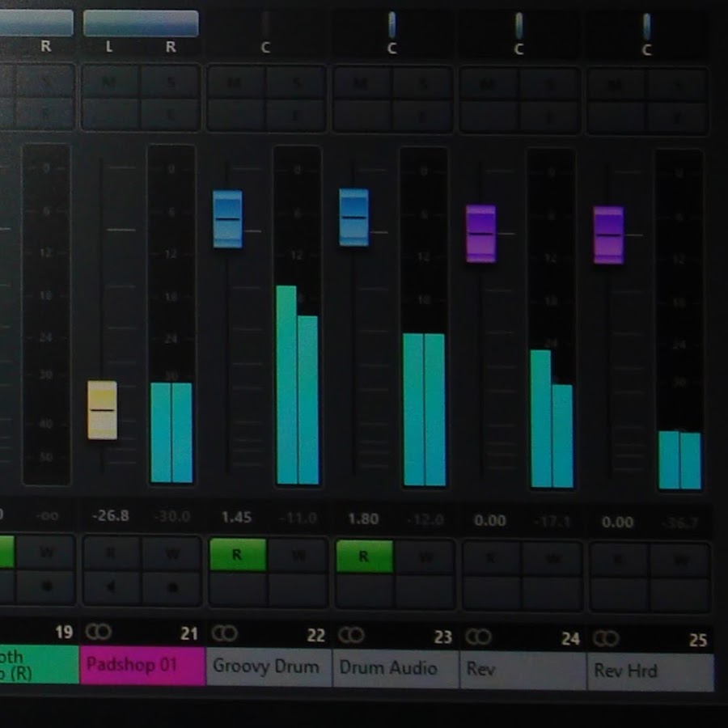Screen dimensions: 728x728
Task: Click the Drum Audio center pan control
Action: (392, 25)
